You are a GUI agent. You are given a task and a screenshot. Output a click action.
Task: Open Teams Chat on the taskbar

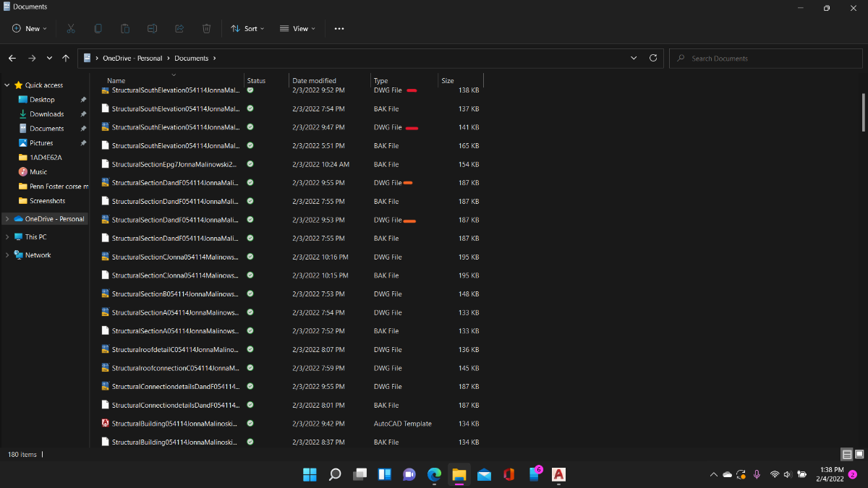(409, 474)
